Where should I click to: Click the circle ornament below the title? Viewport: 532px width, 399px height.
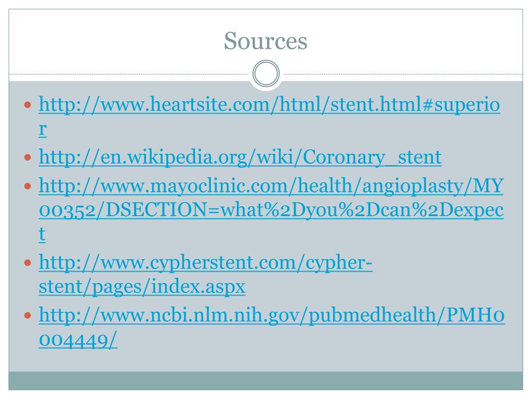tap(266, 74)
